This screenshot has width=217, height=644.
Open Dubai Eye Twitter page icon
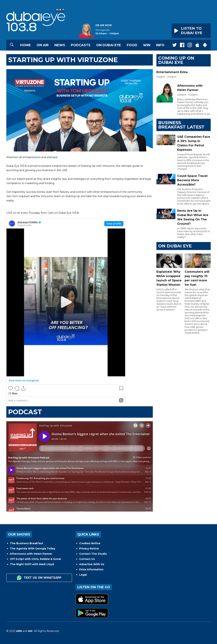pyautogui.click(x=174, y=45)
